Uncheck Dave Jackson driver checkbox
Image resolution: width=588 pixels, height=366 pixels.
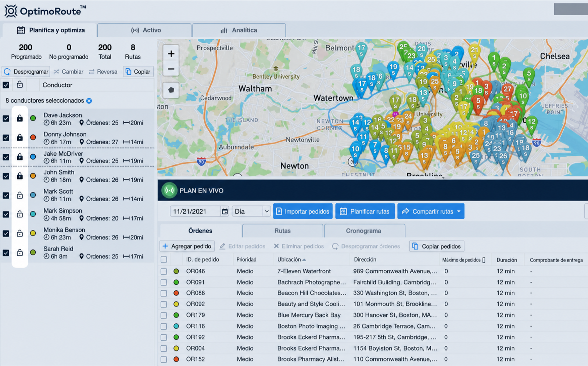coord(6,118)
